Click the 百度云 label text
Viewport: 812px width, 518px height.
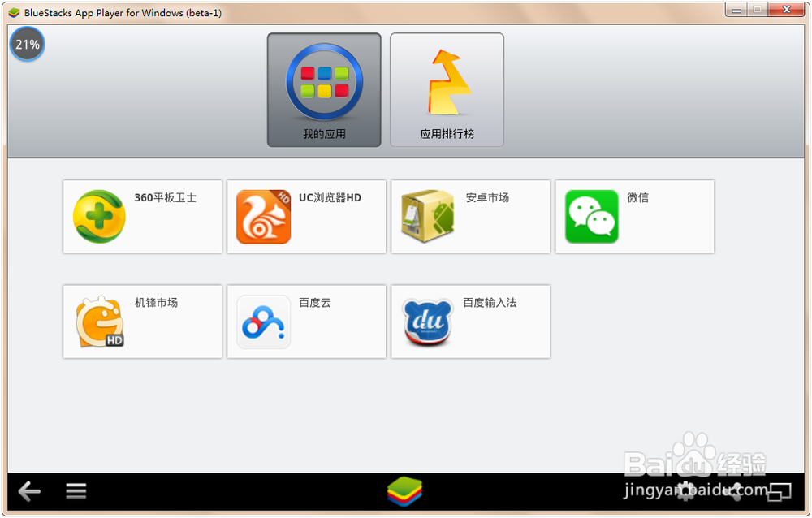[314, 303]
